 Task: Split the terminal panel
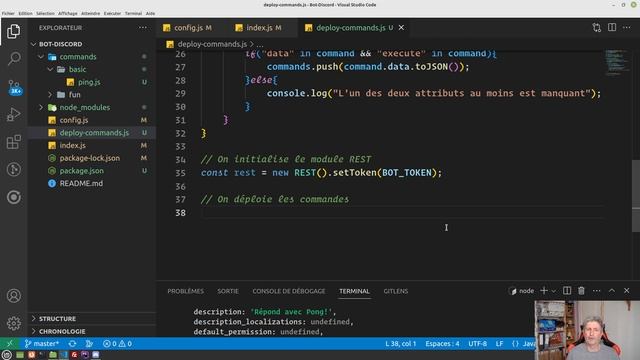pos(567,291)
